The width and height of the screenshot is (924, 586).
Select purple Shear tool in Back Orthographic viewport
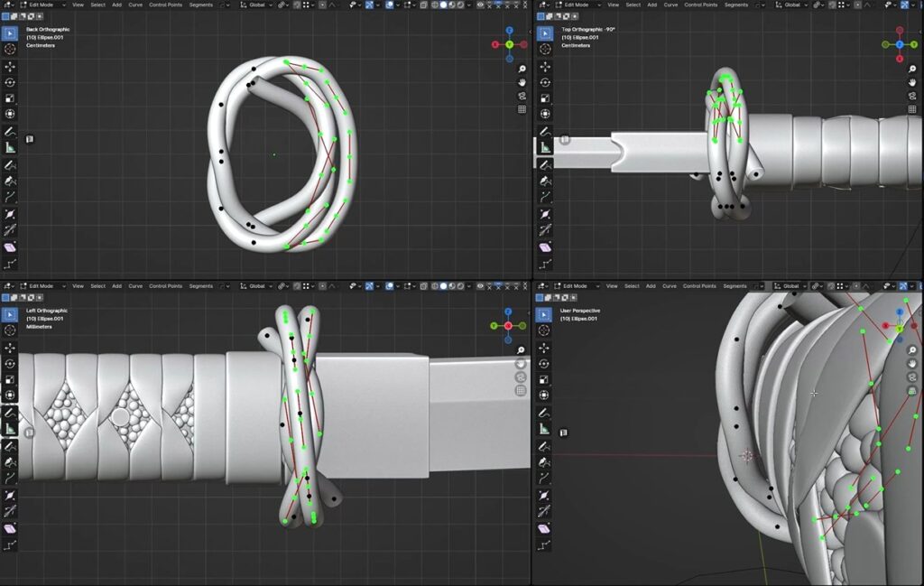pos(10,247)
